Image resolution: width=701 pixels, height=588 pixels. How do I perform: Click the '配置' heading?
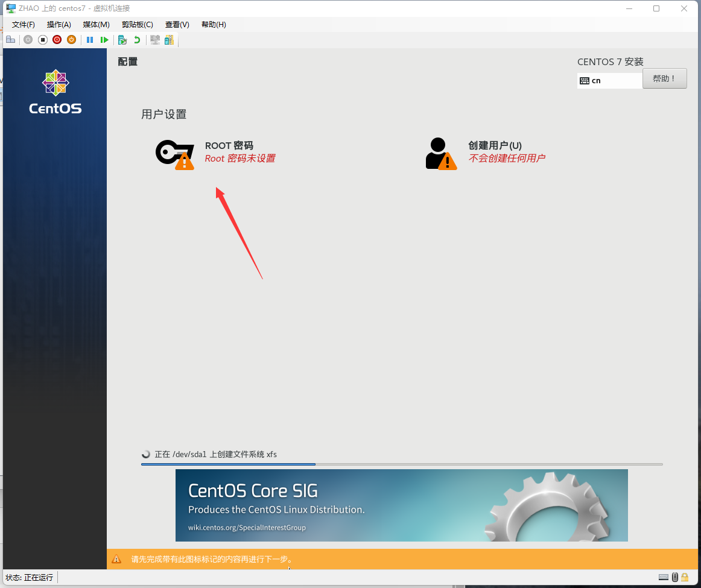[127, 62]
